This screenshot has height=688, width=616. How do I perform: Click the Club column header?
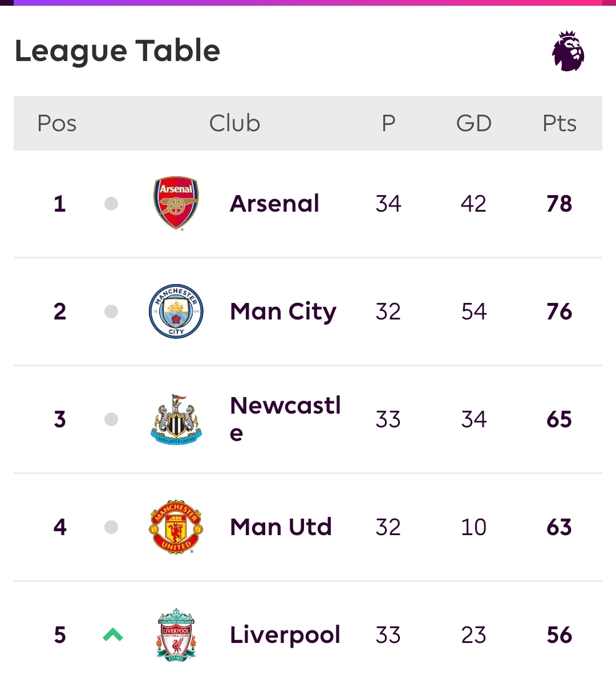(234, 123)
